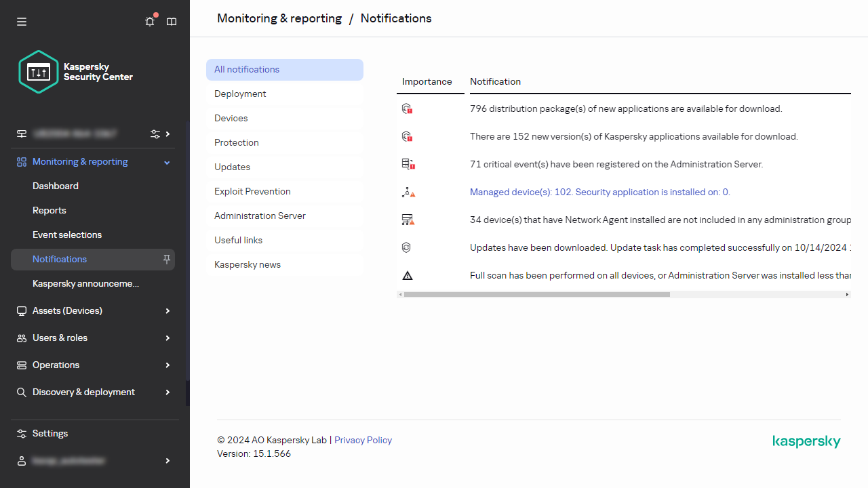The height and width of the screenshot is (488, 868).
Task: Click the Managed devices warning icon
Action: click(408, 192)
